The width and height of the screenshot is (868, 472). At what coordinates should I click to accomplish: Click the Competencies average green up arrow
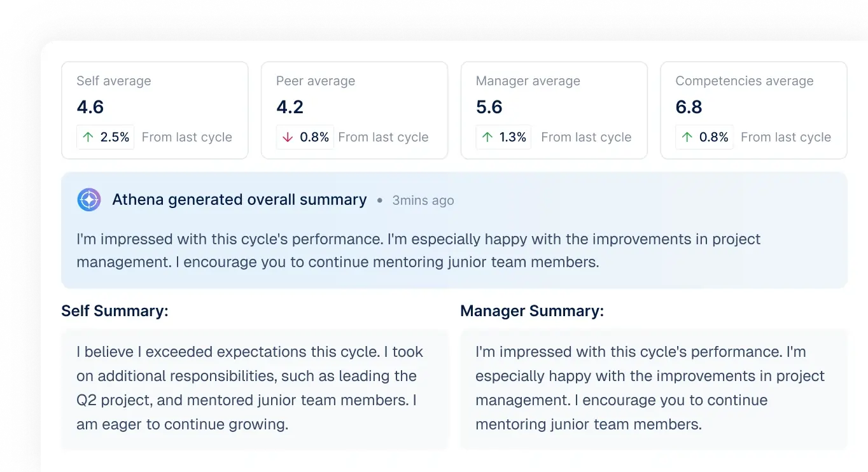pos(687,137)
